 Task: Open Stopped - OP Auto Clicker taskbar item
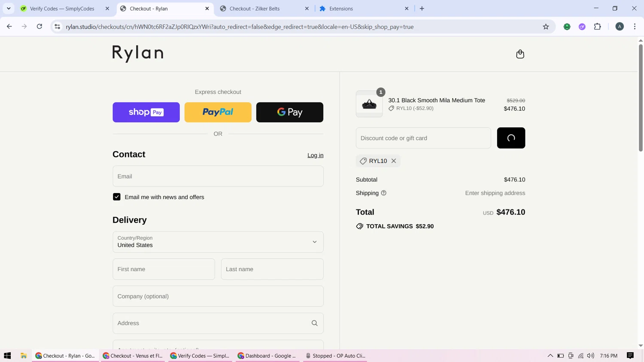(335, 356)
